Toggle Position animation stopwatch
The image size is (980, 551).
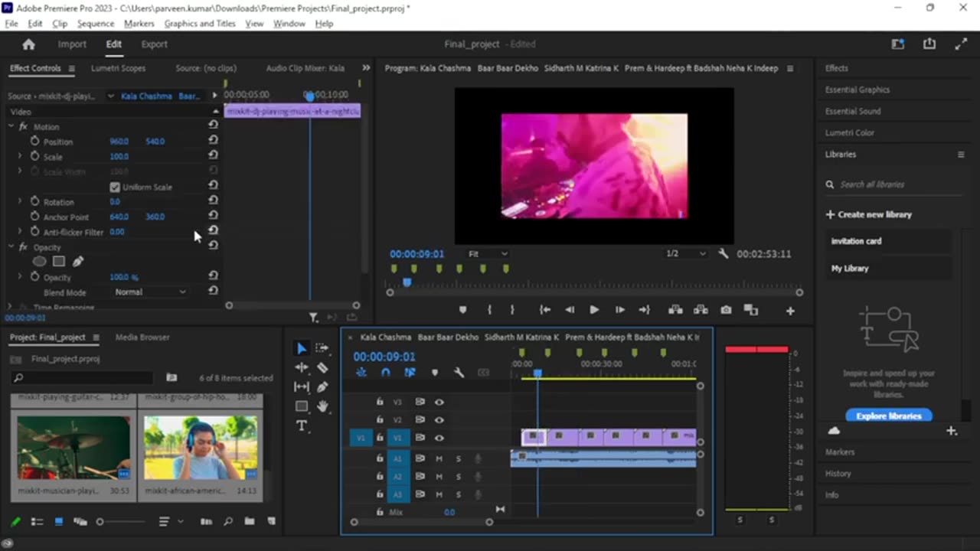pyautogui.click(x=34, y=141)
